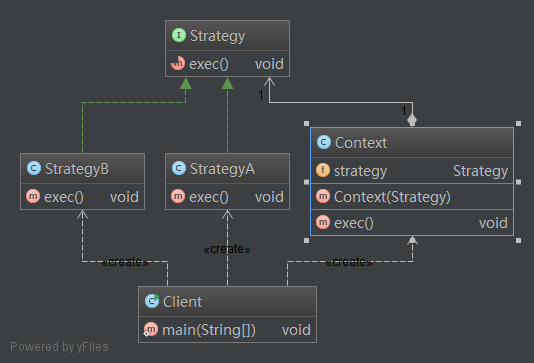Click the composition diamond above Context
The image size is (534, 363).
pos(412,120)
